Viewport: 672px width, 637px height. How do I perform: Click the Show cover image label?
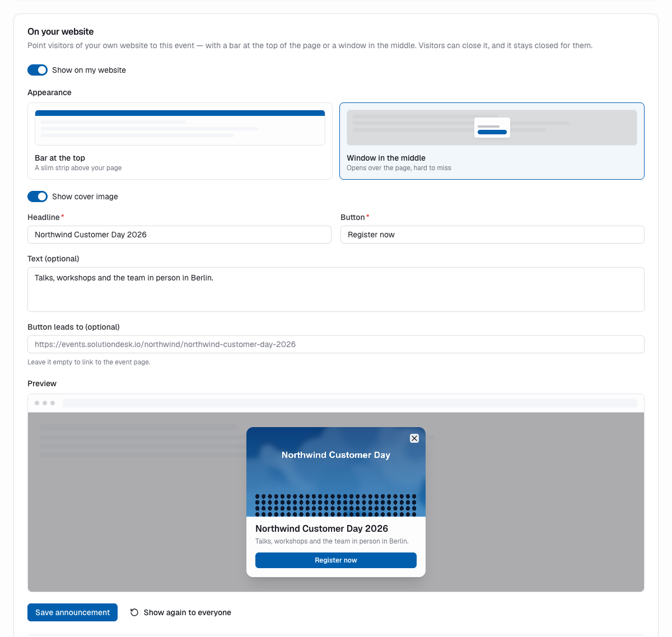tap(85, 196)
